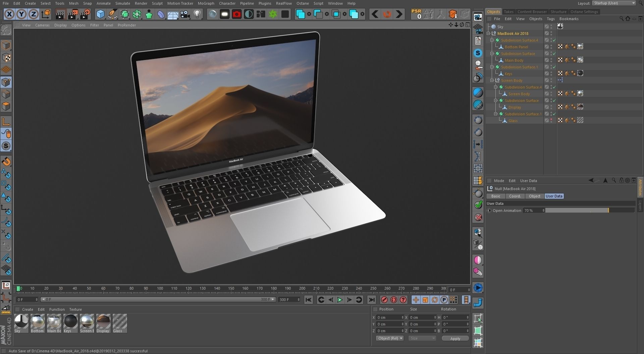The image size is (644, 354).
Task: Collapse the MacBook Air 2018 null
Action: (488, 34)
